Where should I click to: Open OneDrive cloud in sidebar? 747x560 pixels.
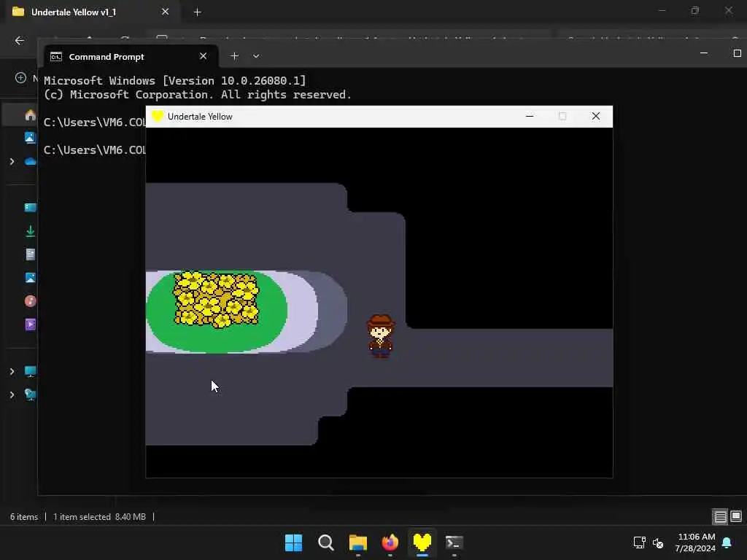click(31, 161)
